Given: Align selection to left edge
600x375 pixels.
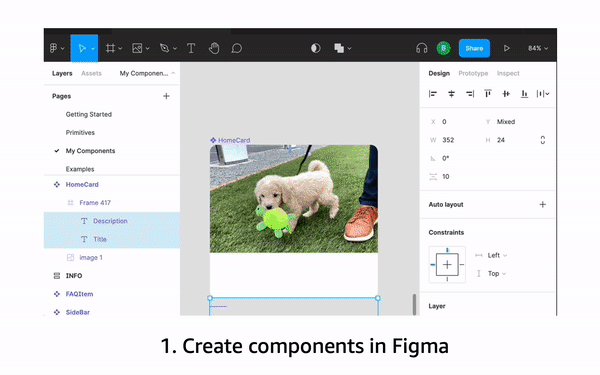Looking at the screenshot, I should coord(433,94).
